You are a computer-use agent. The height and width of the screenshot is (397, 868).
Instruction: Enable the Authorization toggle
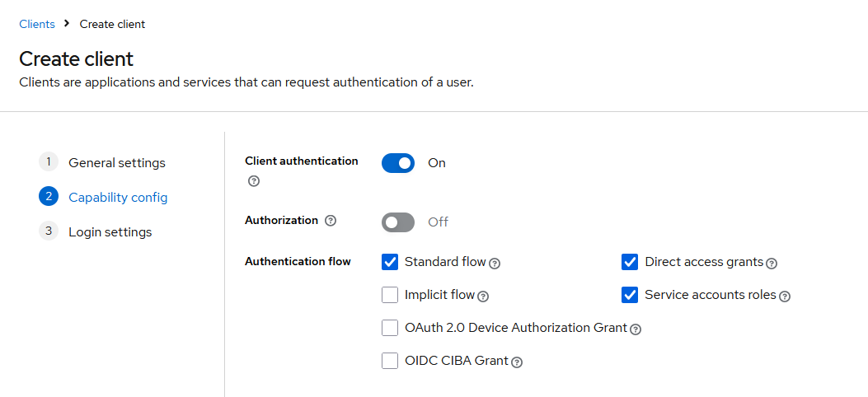(398, 222)
